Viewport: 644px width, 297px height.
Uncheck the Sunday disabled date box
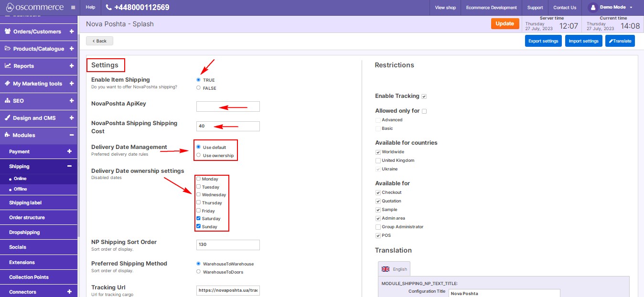pos(198,226)
